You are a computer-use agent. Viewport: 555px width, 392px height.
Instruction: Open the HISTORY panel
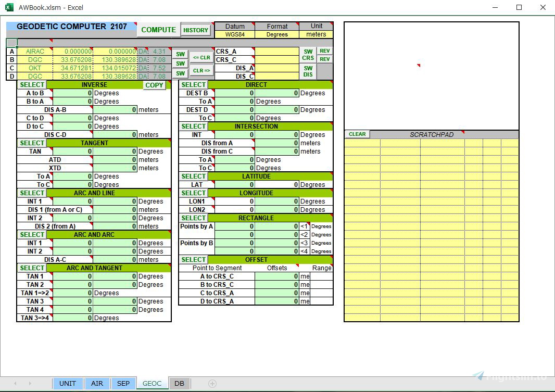195,30
